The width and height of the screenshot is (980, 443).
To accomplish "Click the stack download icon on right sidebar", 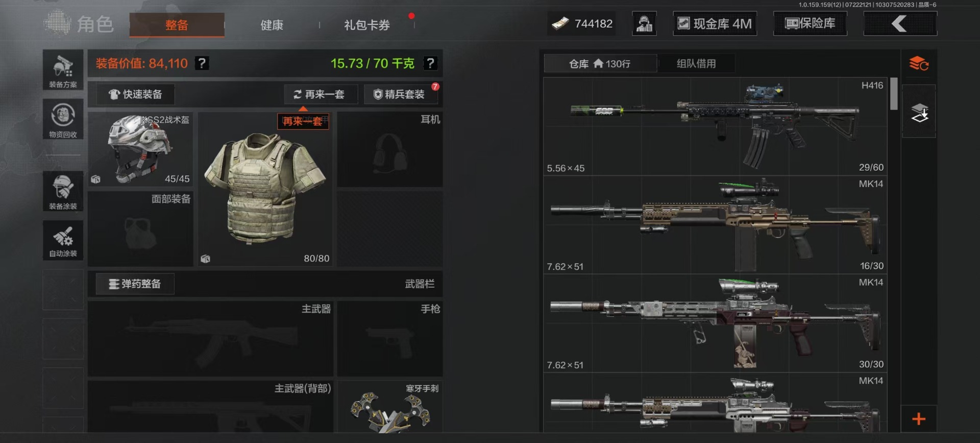I will point(919,112).
